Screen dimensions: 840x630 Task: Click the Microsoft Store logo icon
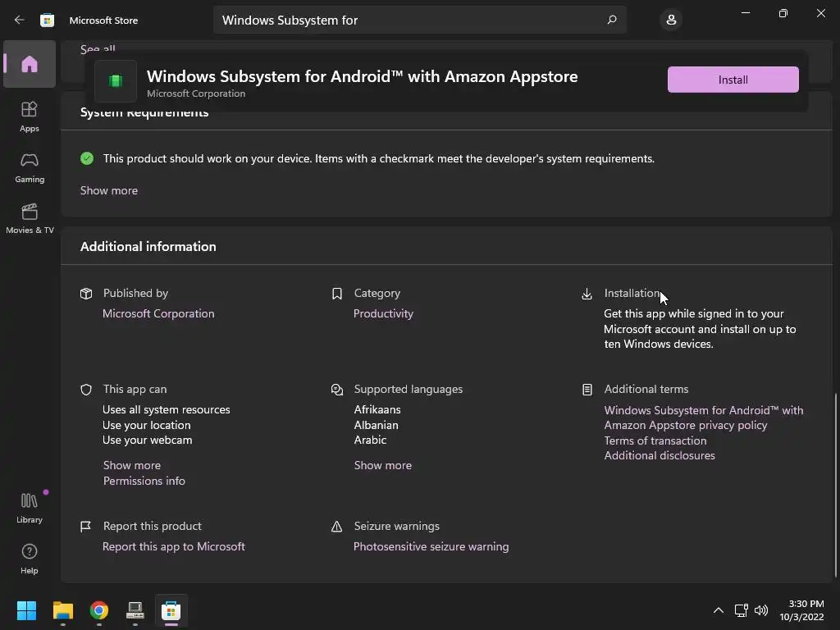(47, 20)
